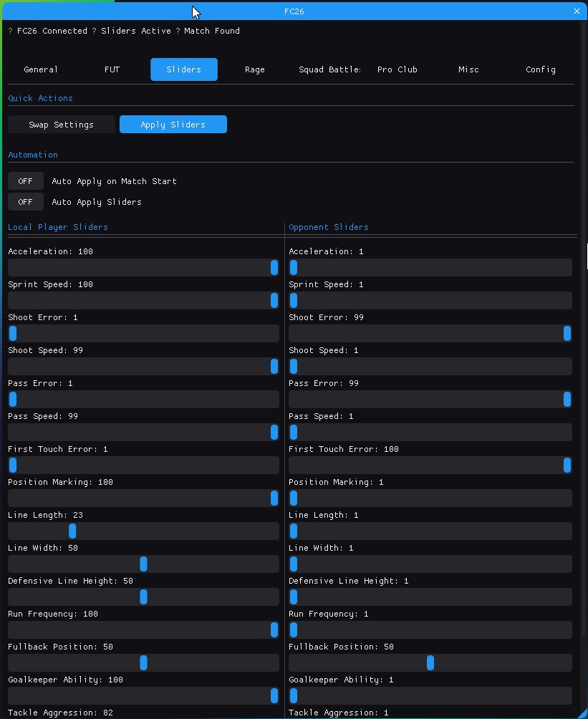The height and width of the screenshot is (719, 588).
Task: Click the opponent Fullback Position slider
Action: tap(430, 662)
